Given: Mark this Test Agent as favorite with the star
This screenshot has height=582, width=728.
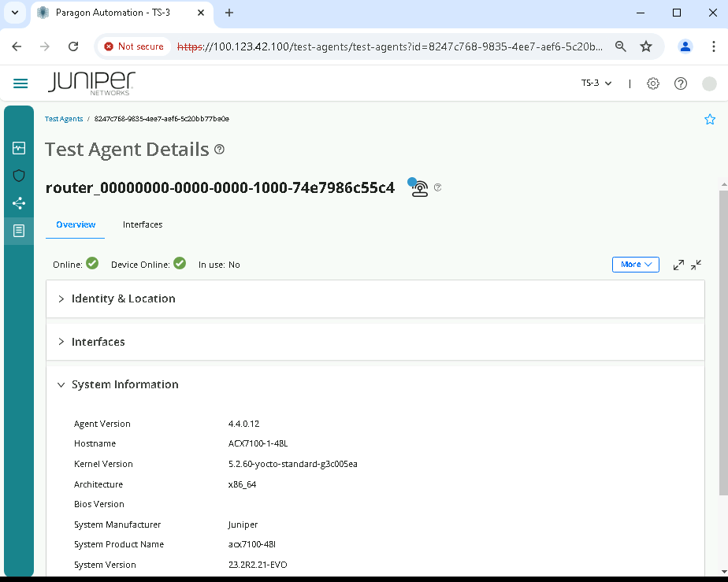Looking at the screenshot, I should pos(710,119).
